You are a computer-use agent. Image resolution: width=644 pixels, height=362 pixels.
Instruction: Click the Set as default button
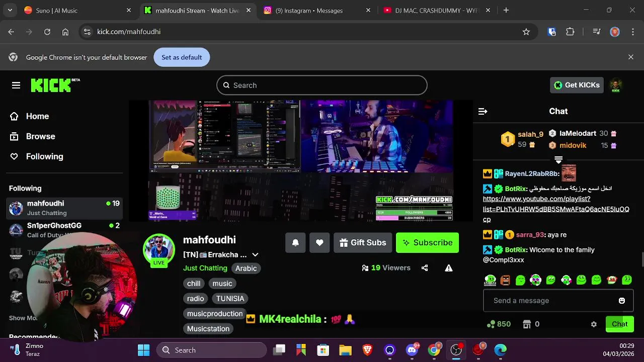coord(182,57)
